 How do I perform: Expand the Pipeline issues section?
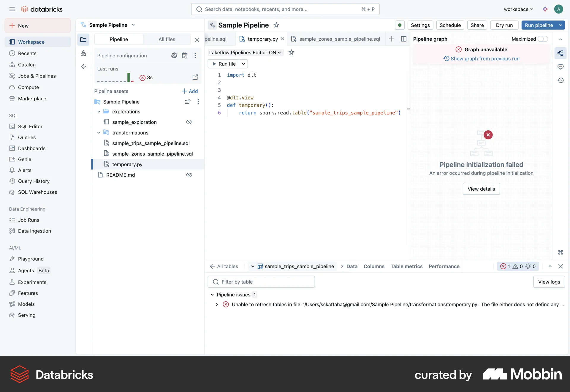[212, 295]
